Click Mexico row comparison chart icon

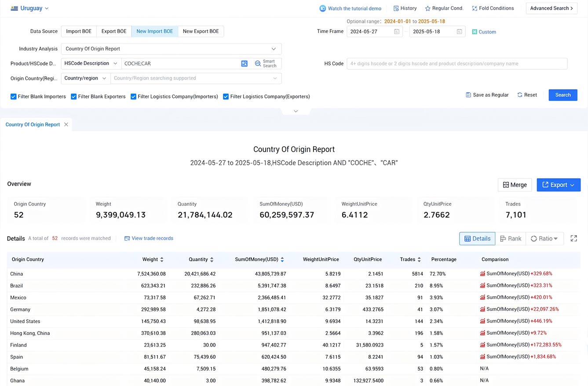coord(482,297)
